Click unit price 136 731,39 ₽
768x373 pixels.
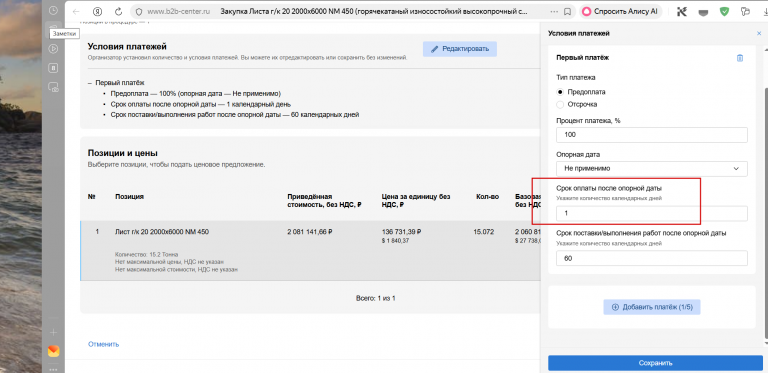click(x=402, y=232)
